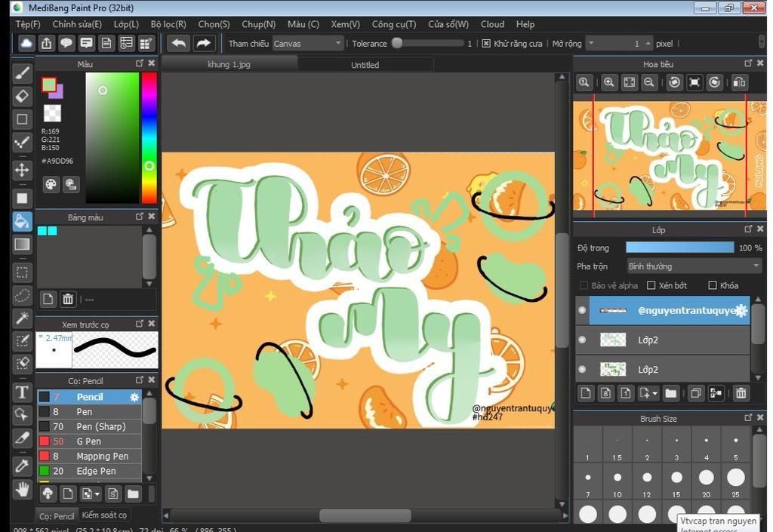This screenshot has height=532, width=773.
Task: Click the rainbow hue strip
Action: 149,138
